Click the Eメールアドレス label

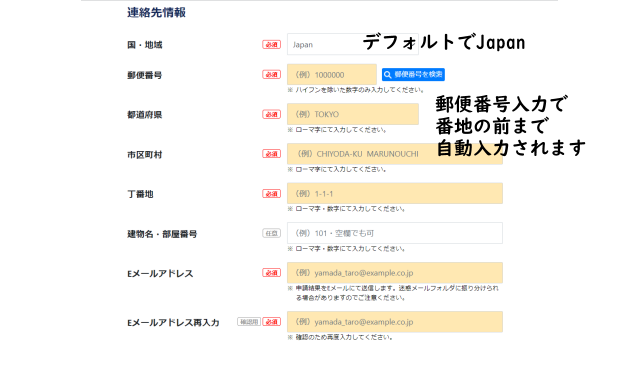160,273
